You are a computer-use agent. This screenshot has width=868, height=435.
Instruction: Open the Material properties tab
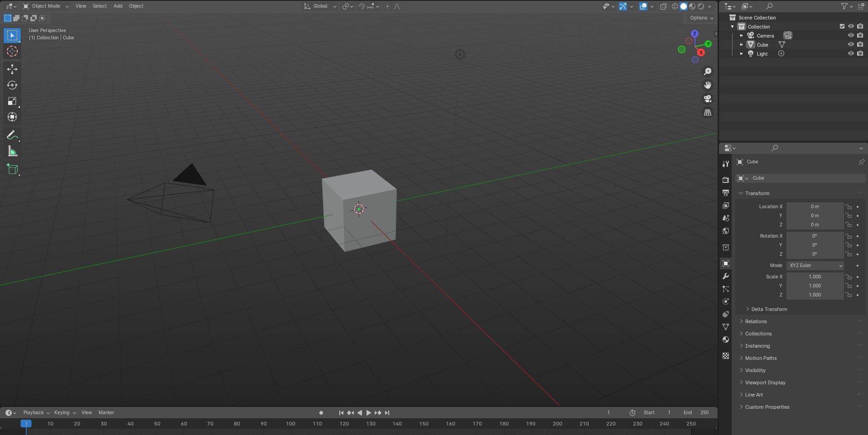point(726,339)
